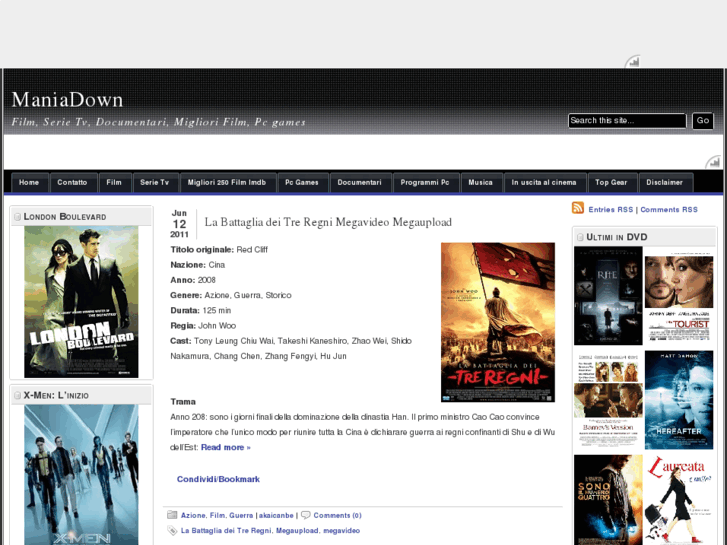Click the Ultimi in DVD heading

(617, 237)
